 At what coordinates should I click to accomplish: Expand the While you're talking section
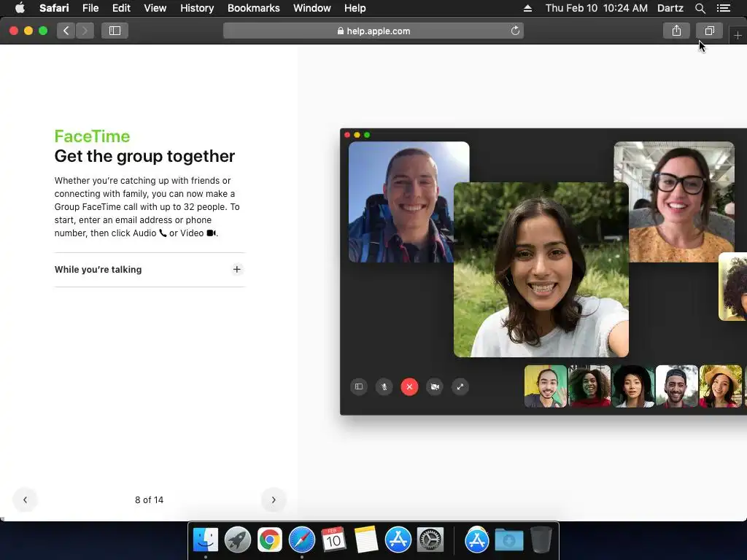click(x=150, y=270)
